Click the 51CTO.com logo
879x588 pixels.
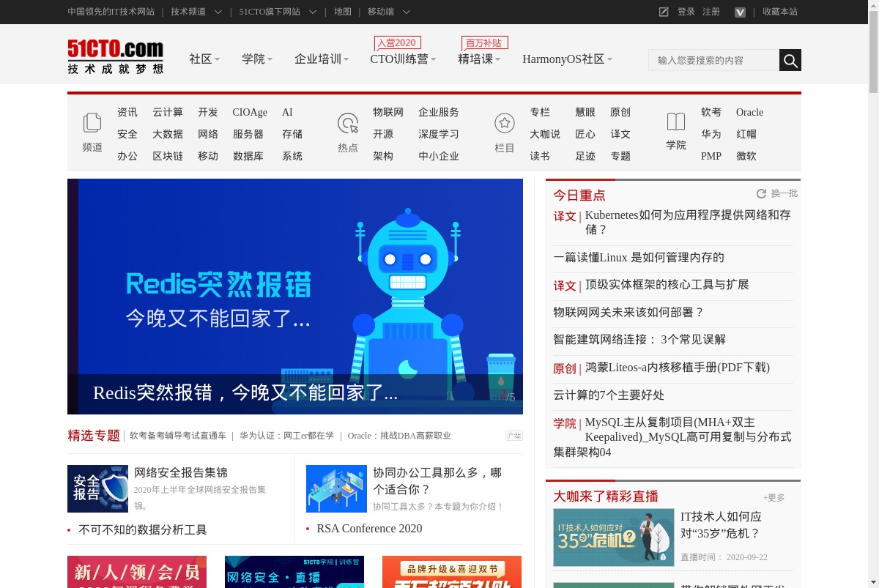(x=115, y=56)
